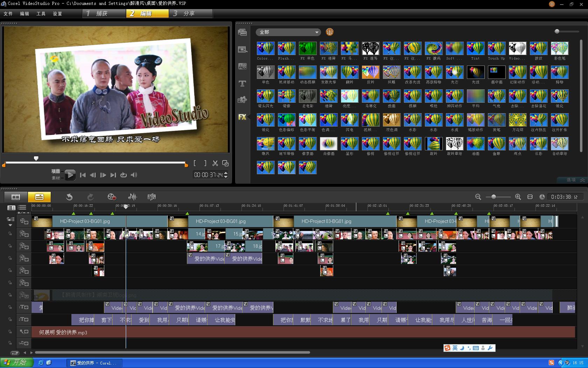Click the orange gallery icon beside the dropdown

[x=329, y=32]
